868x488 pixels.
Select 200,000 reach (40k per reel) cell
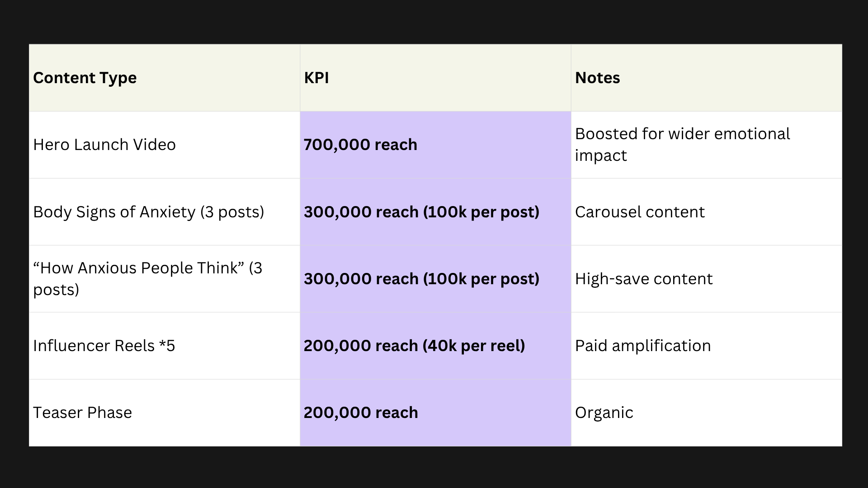[435, 346]
